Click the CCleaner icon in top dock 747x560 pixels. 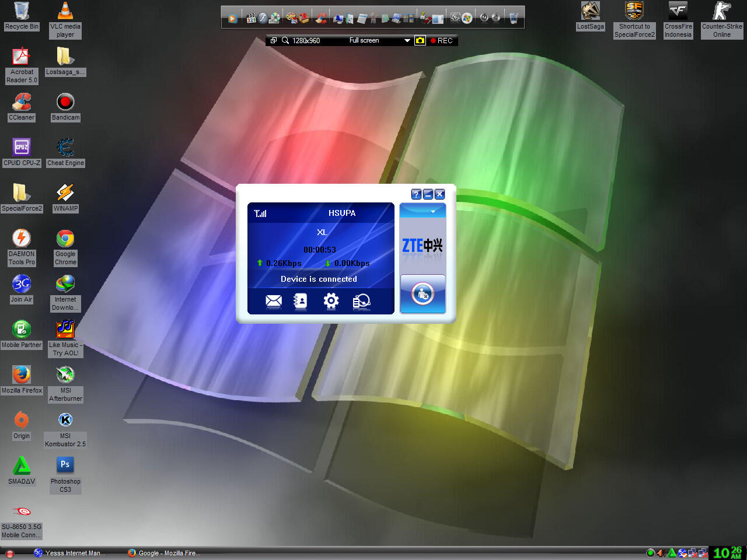pos(321,18)
